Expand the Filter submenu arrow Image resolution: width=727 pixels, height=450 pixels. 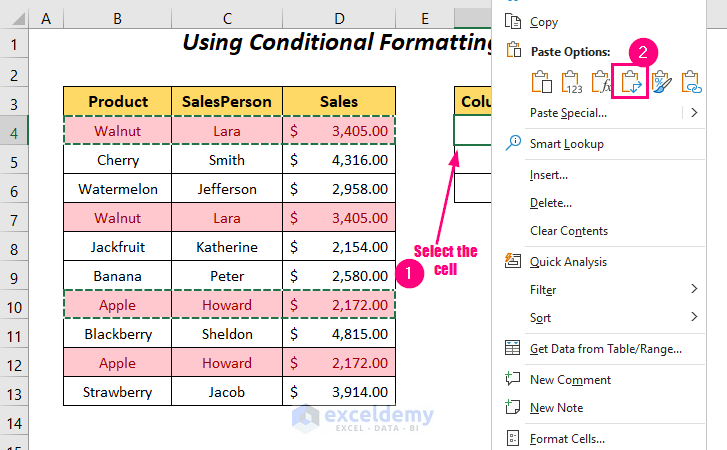[x=694, y=289]
